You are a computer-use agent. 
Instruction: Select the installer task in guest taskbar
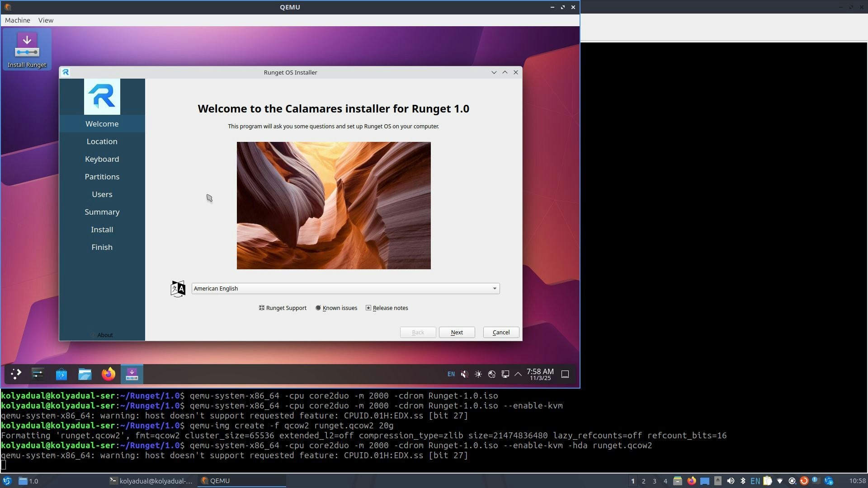132,374
